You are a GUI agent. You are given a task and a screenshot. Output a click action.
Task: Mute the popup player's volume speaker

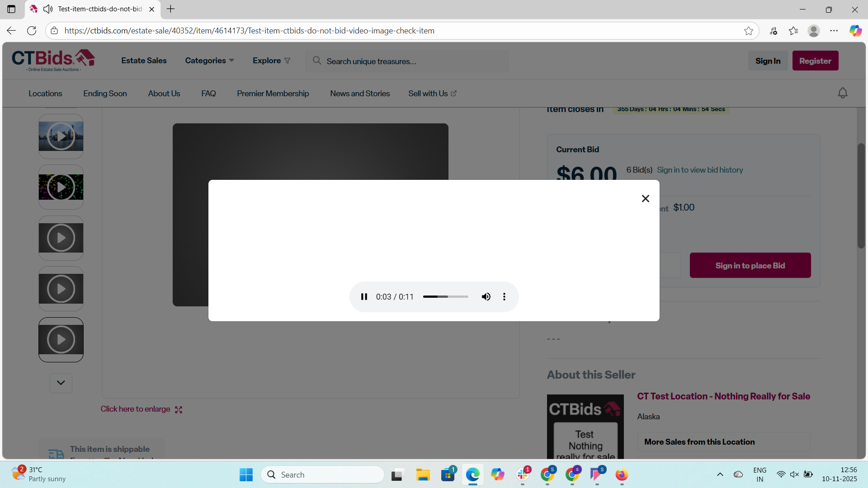486,297
